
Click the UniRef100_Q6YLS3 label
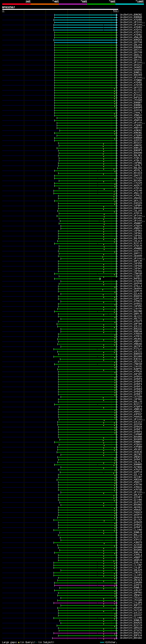point(131,201)
